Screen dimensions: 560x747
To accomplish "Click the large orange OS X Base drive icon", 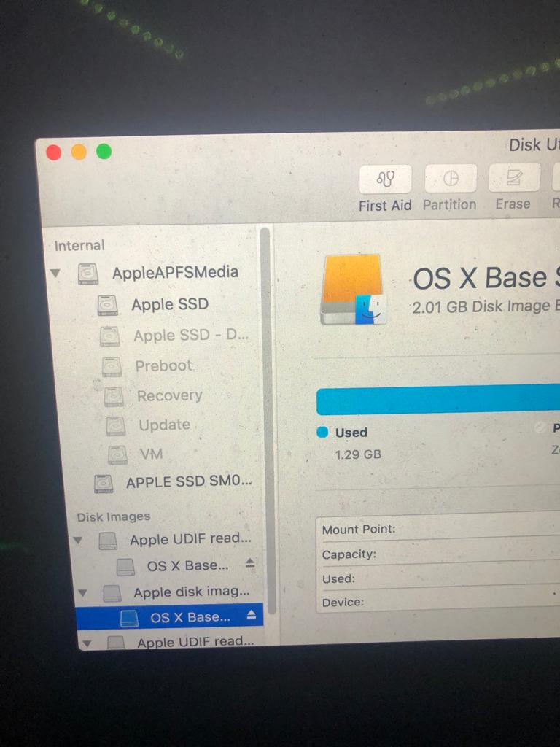I will tap(353, 290).
